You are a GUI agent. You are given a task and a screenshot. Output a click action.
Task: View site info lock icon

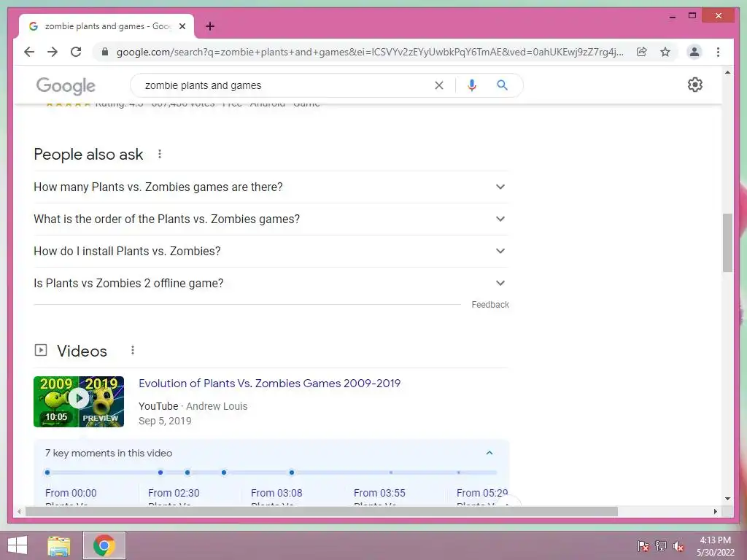pos(105,52)
